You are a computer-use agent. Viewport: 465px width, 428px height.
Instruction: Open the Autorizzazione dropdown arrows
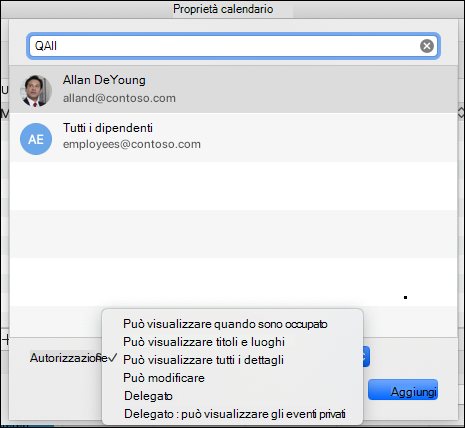(366, 357)
